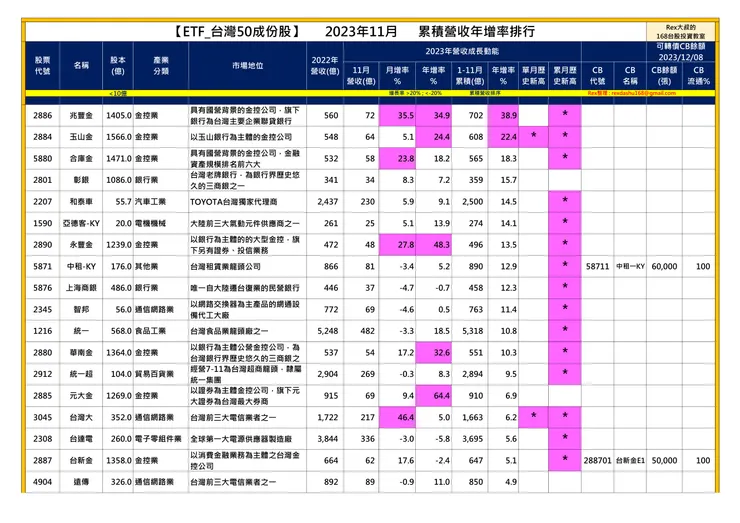The height and width of the screenshot is (523, 740).
Task: Select stock code 2885
Action: pos(42,396)
